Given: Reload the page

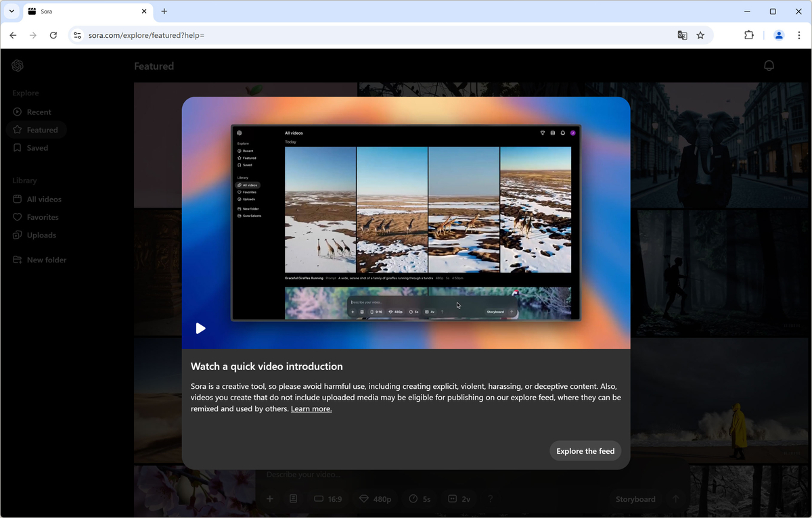Looking at the screenshot, I should 53,35.
